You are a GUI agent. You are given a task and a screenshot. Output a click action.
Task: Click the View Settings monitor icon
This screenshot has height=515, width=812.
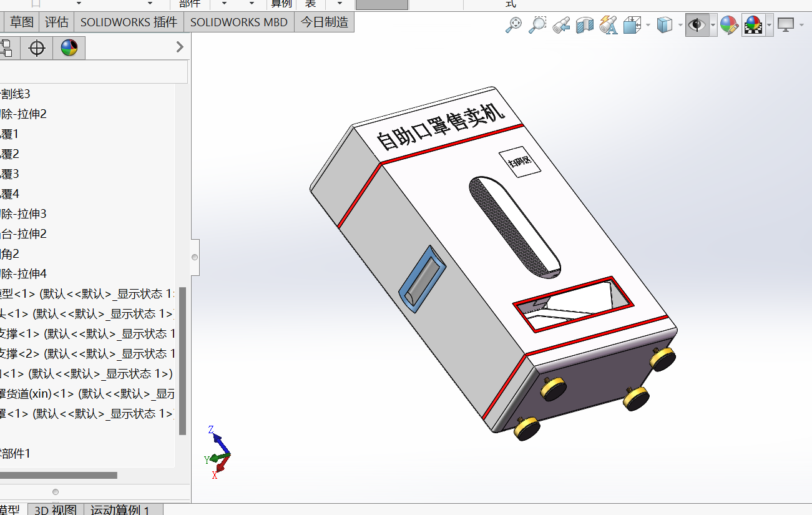786,25
